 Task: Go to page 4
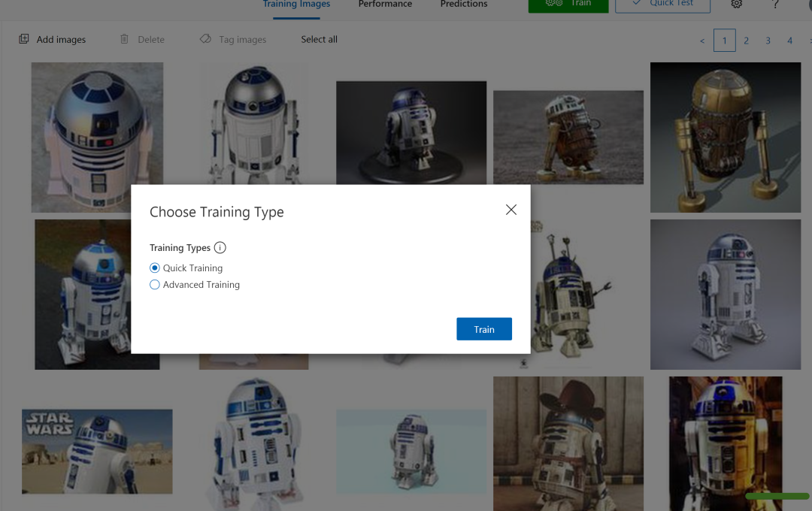[x=789, y=41]
